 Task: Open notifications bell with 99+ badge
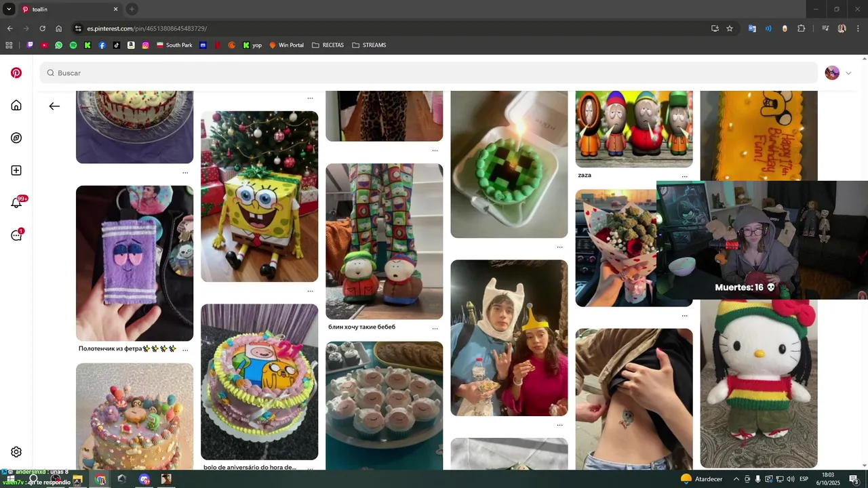tap(16, 203)
